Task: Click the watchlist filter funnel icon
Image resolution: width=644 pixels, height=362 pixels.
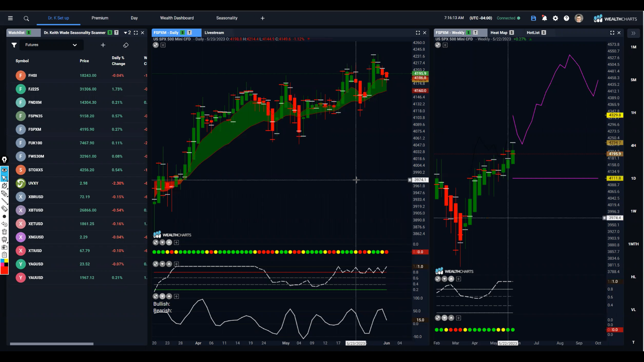Action: coord(14,45)
